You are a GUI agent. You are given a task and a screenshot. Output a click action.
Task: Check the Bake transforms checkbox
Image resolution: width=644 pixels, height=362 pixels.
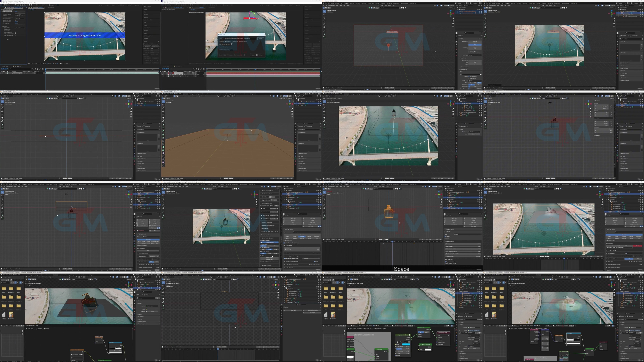click(227, 47)
